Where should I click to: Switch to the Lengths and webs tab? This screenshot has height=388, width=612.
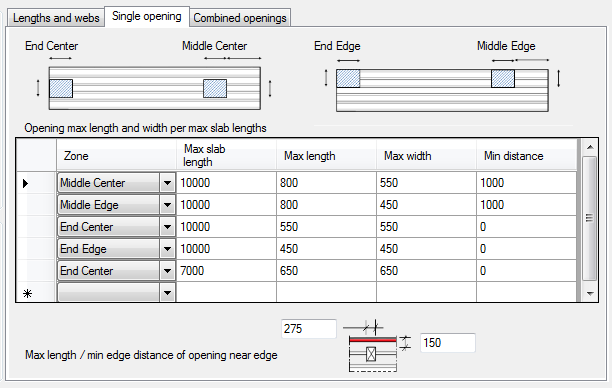click(56, 18)
